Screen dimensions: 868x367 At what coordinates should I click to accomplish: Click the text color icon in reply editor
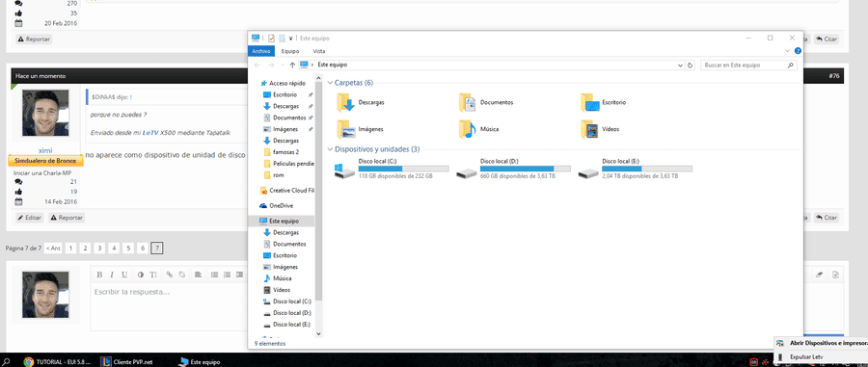140,275
